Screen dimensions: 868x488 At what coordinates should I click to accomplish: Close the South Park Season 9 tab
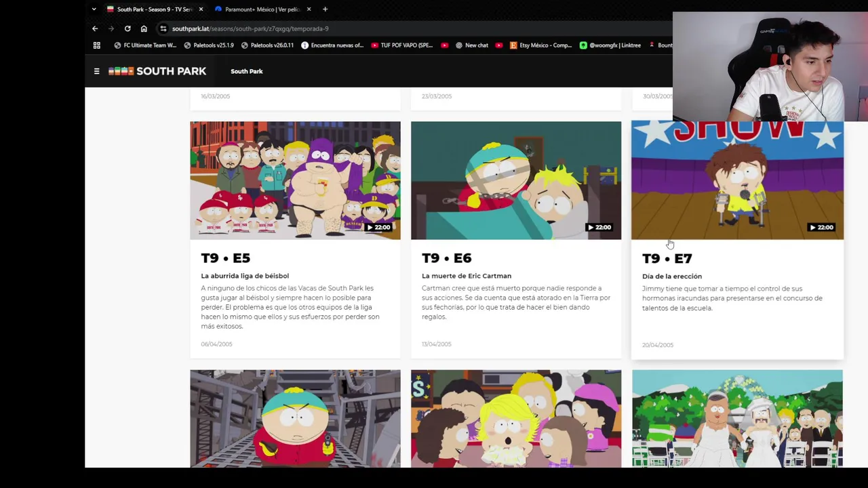pos(201,9)
